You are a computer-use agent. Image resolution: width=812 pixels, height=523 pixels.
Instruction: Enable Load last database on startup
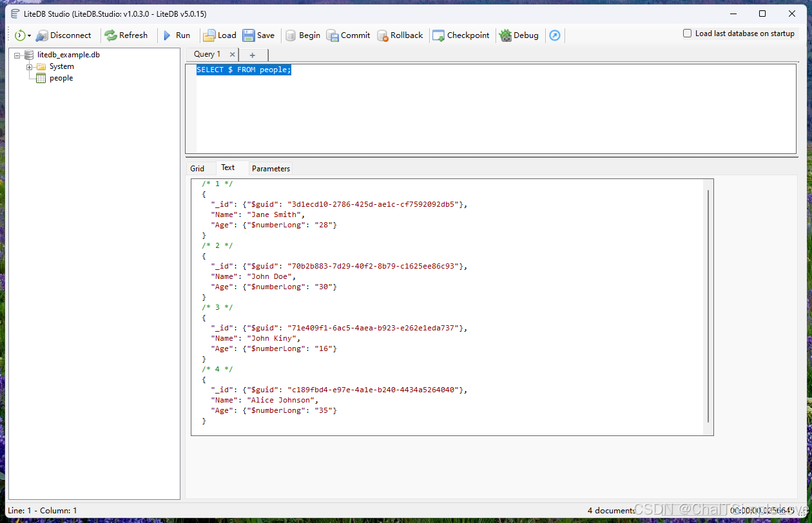click(x=688, y=33)
